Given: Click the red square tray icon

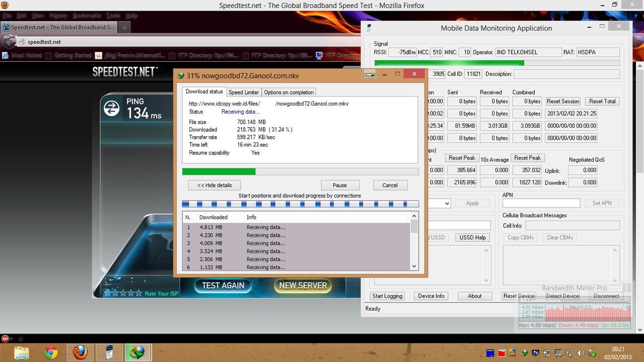Looking at the screenshot, I should pyautogui.click(x=502, y=352).
